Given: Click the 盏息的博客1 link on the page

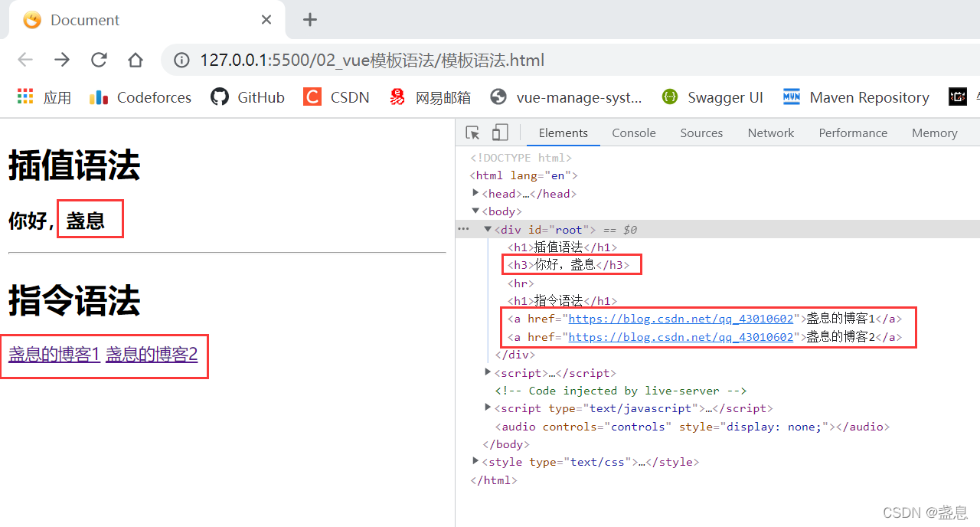Looking at the screenshot, I should (x=54, y=354).
